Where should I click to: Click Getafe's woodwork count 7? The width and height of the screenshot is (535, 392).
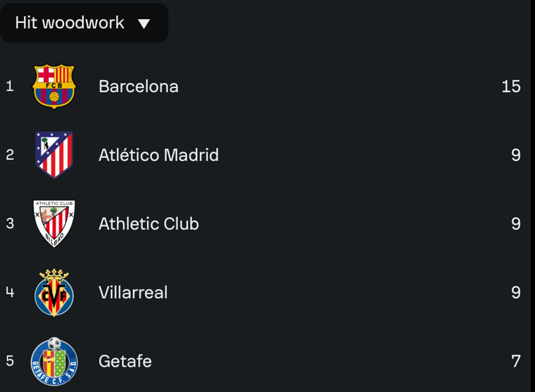tap(516, 361)
